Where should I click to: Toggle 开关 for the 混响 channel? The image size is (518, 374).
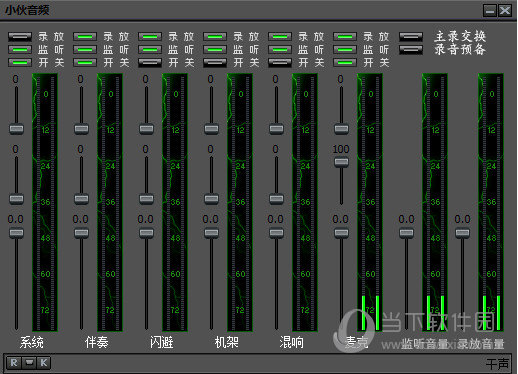click(x=280, y=62)
